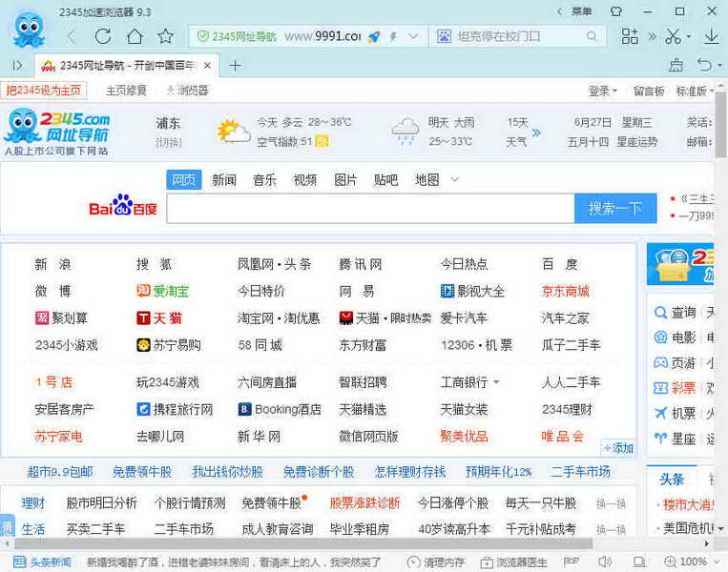Select the 新闻 search tab
The height and width of the screenshot is (572, 728).
[224, 179]
